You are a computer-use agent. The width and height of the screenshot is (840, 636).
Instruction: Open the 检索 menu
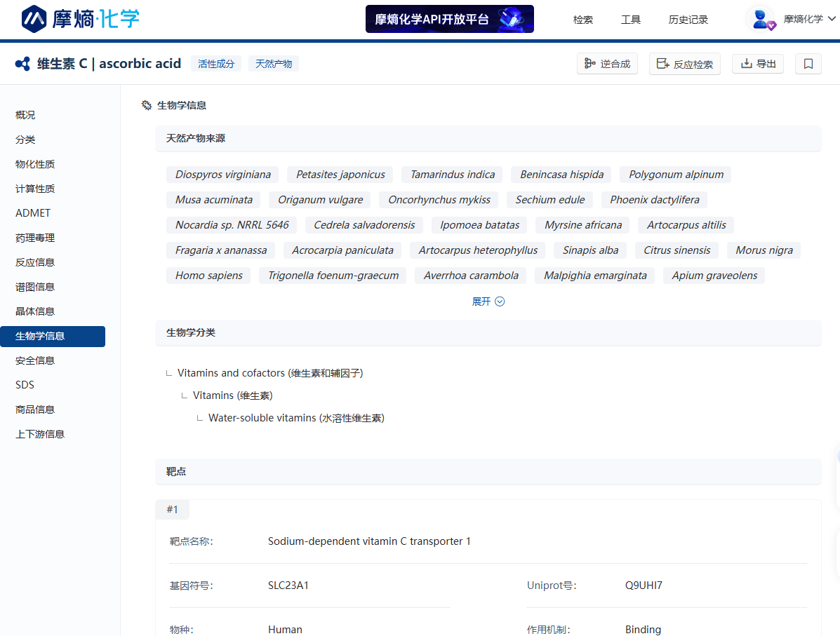582,20
